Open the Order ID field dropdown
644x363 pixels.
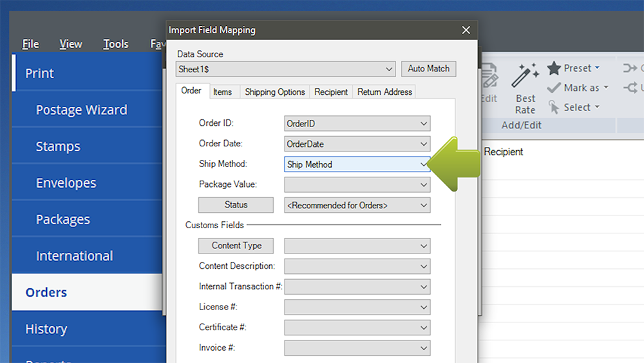422,124
